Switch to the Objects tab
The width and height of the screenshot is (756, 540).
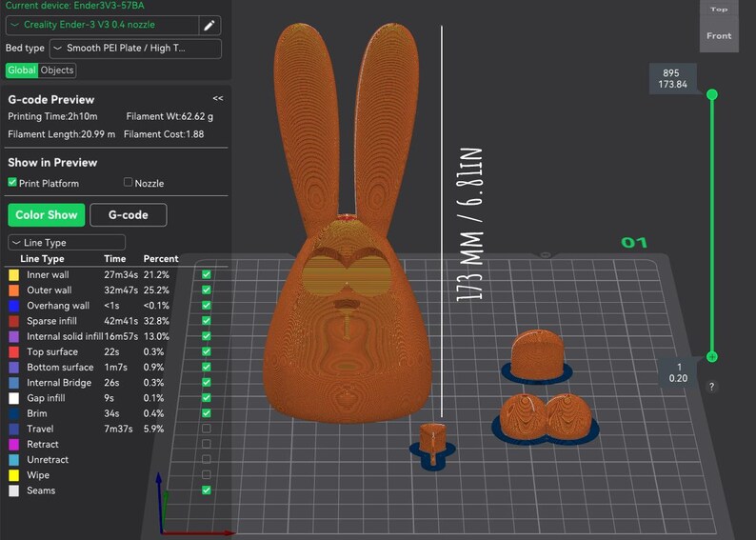57,70
